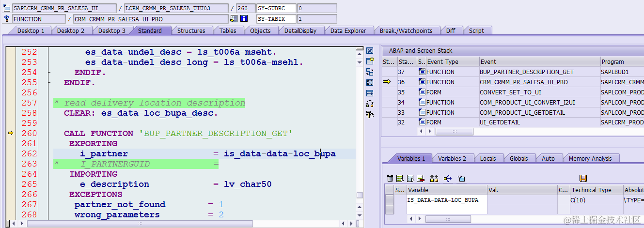Click the maximize horizontally icon beside the editor
The image size is (644, 228).
(370, 93)
